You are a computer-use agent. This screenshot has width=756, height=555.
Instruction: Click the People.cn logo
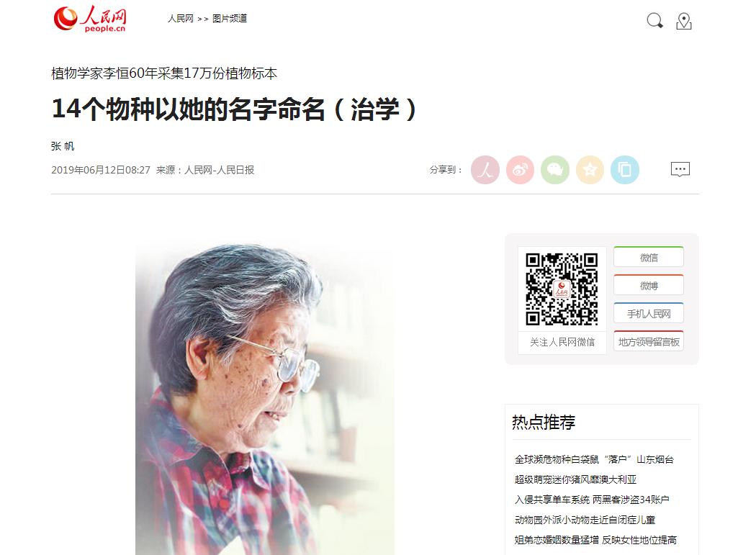[x=90, y=19]
